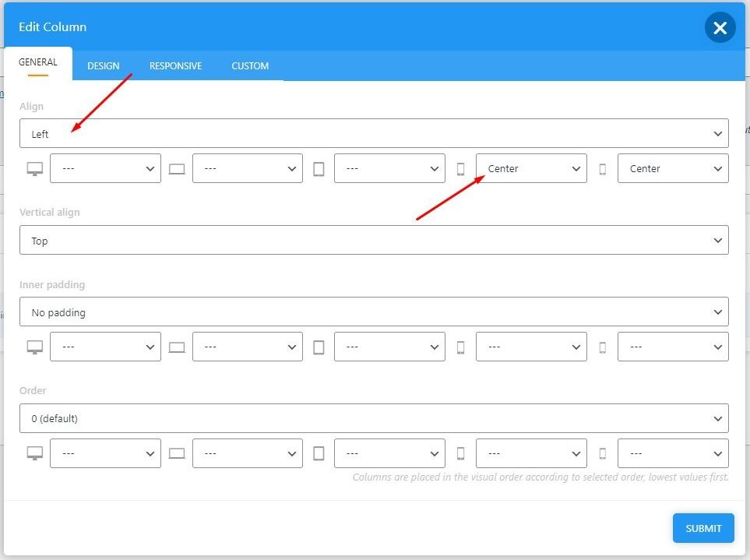
Task: Click the desktop monitor icon in Order row
Action: [34, 453]
